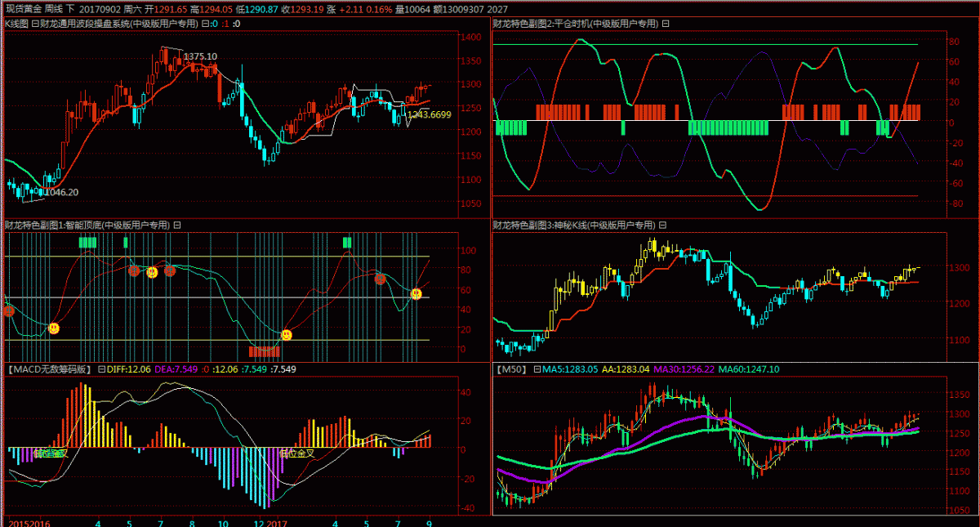Click the rightmost yellow smiley face signal
The image size is (980, 527).
pos(416,294)
